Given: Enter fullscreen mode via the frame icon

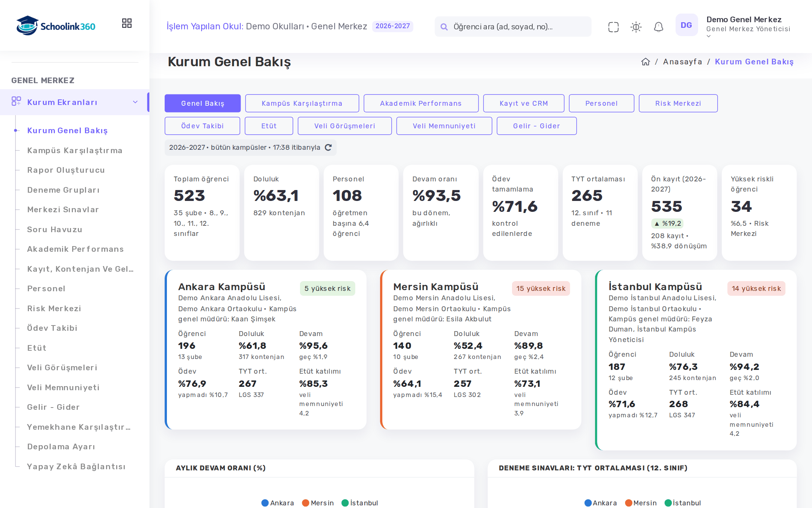Looking at the screenshot, I should (613, 27).
